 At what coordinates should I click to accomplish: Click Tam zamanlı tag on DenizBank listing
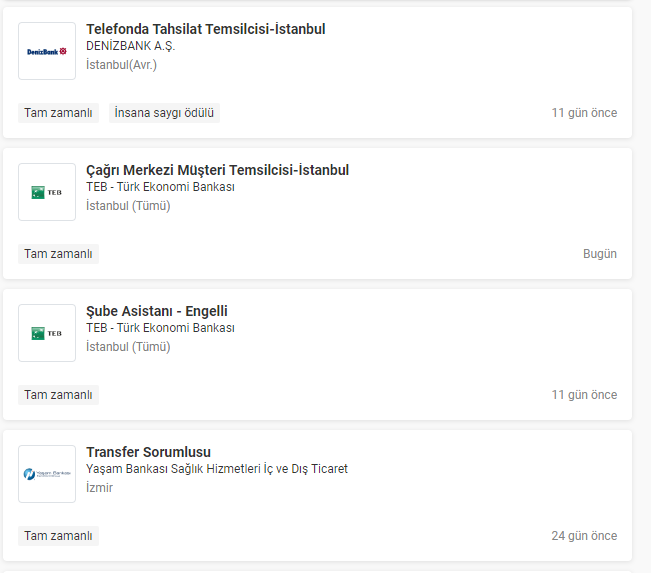click(x=58, y=113)
